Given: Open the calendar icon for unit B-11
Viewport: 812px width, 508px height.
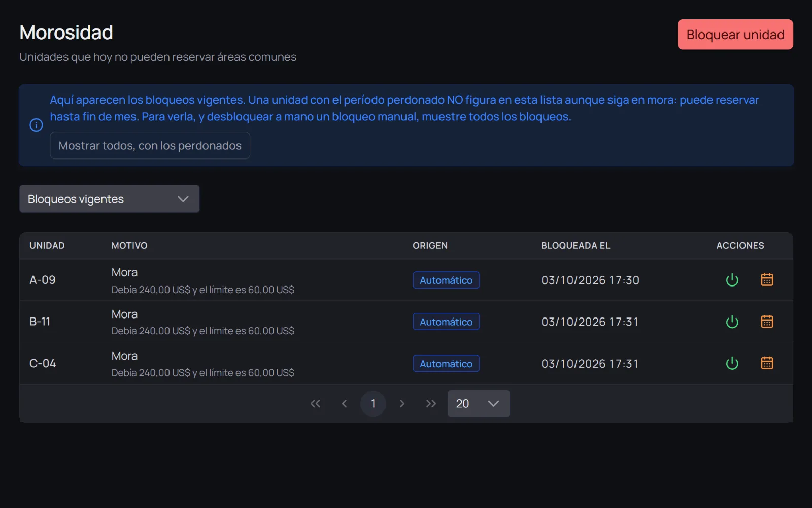Looking at the screenshot, I should point(767,322).
